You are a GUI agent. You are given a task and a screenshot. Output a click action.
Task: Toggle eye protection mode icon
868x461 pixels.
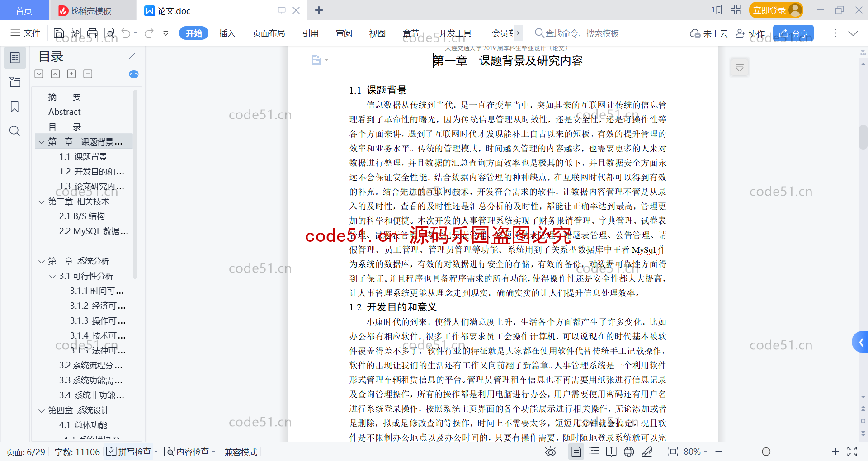click(x=550, y=452)
